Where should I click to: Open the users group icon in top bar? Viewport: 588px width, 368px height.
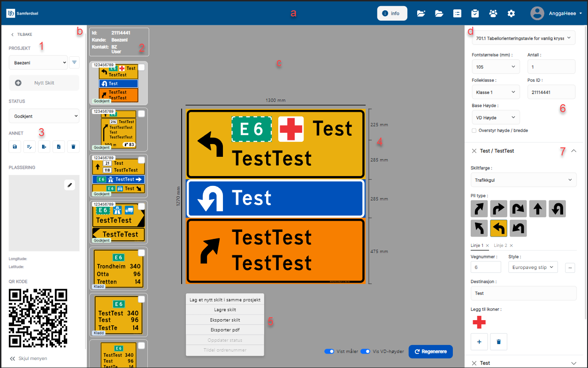(x=493, y=13)
